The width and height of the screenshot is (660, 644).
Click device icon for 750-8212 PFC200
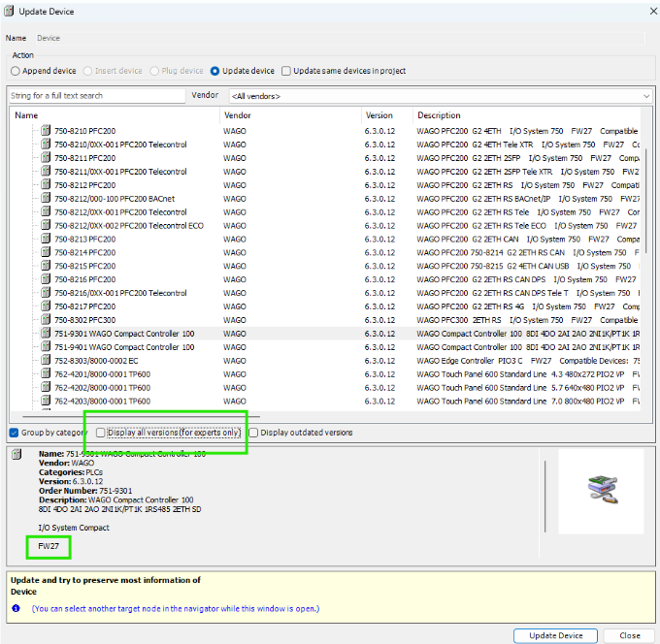pyautogui.click(x=46, y=184)
